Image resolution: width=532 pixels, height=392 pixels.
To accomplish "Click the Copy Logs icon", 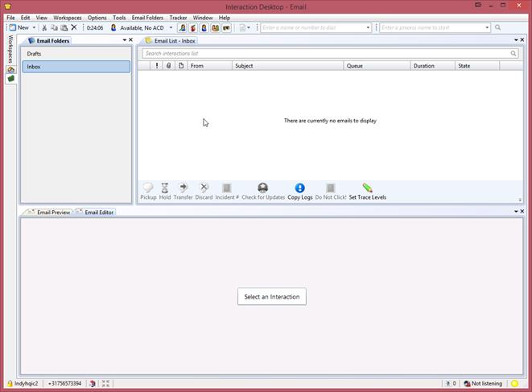I will pos(299,188).
